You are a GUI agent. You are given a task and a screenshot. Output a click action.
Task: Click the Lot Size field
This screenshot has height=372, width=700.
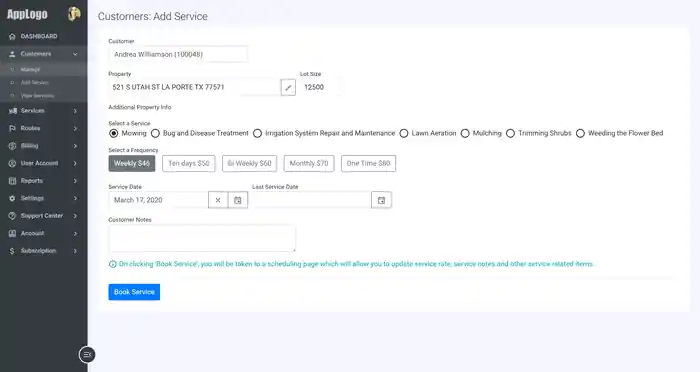click(x=320, y=88)
